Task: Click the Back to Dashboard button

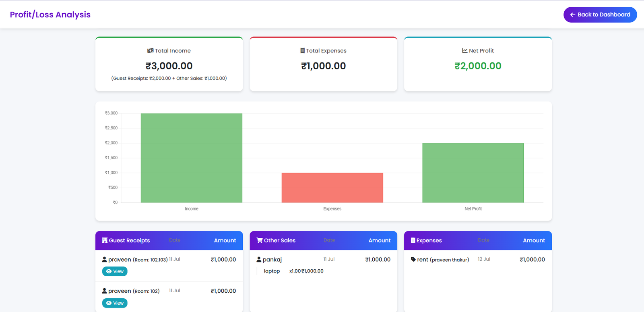Action: pos(600,15)
